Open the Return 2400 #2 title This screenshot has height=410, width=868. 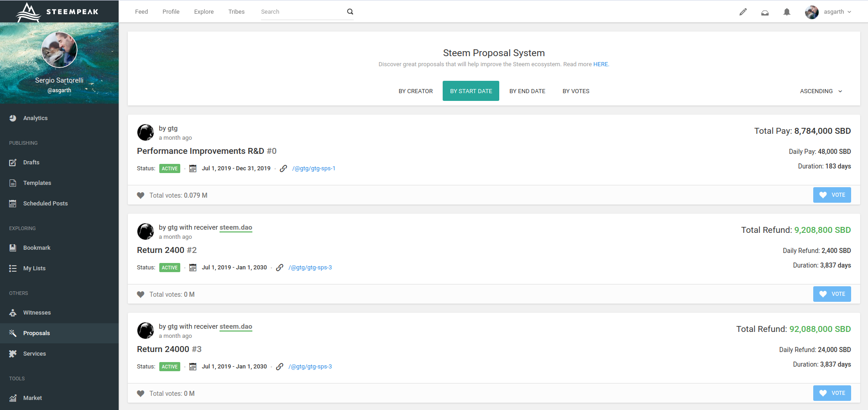[167, 250]
